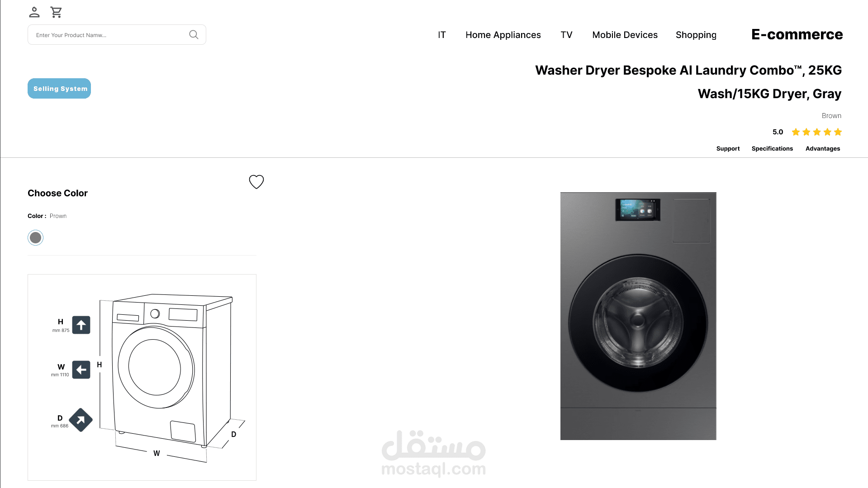This screenshot has width=868, height=488.
Task: Click the 5.0 rating value
Action: click(778, 132)
